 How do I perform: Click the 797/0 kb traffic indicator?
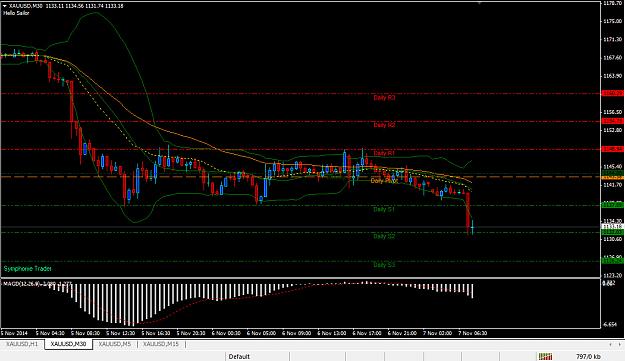pyautogui.click(x=588, y=356)
